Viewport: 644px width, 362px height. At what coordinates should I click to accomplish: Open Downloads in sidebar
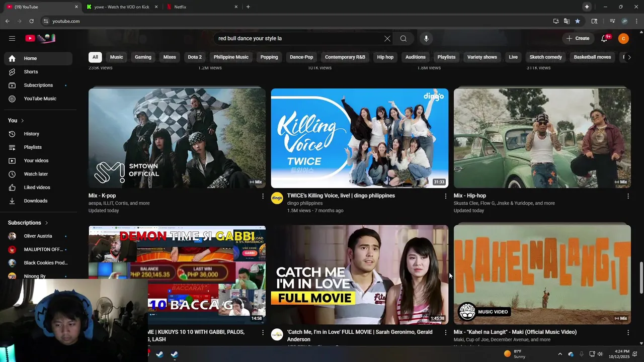click(38, 201)
